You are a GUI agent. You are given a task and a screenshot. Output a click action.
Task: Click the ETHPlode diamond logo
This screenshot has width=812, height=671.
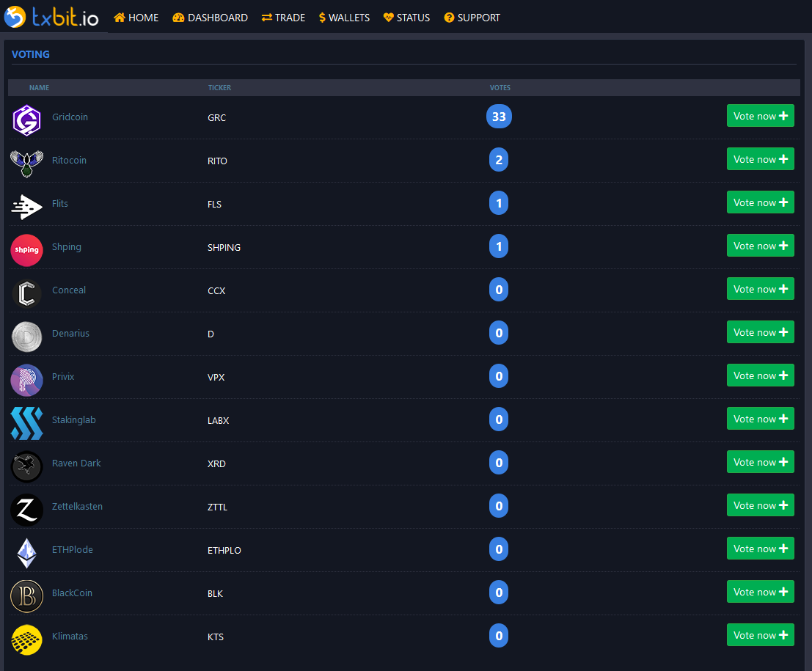tap(26, 553)
